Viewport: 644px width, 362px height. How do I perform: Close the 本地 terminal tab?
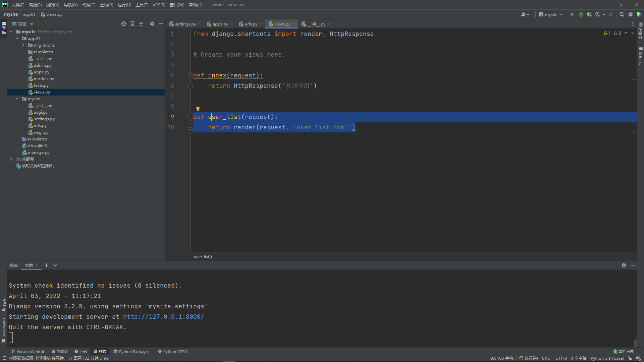pos(37,265)
